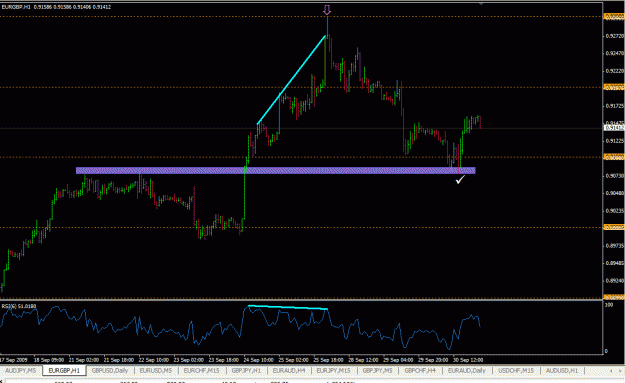625x383 pixels.
Task: Click the 0.89735 price scale label
Action: coord(614,246)
